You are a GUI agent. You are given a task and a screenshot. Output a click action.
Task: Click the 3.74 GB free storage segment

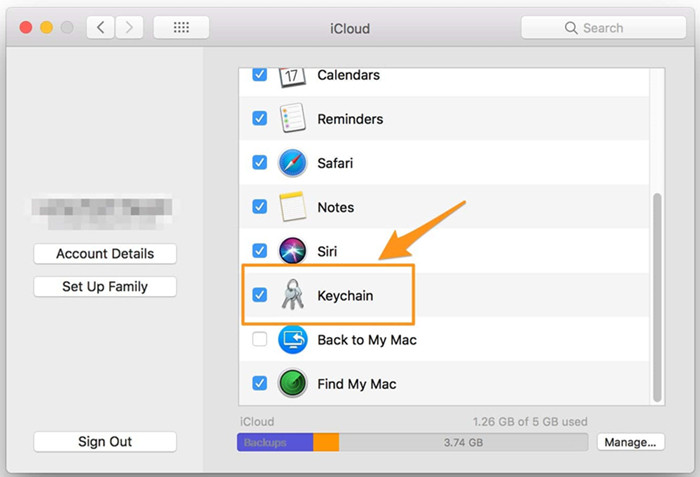point(463,442)
